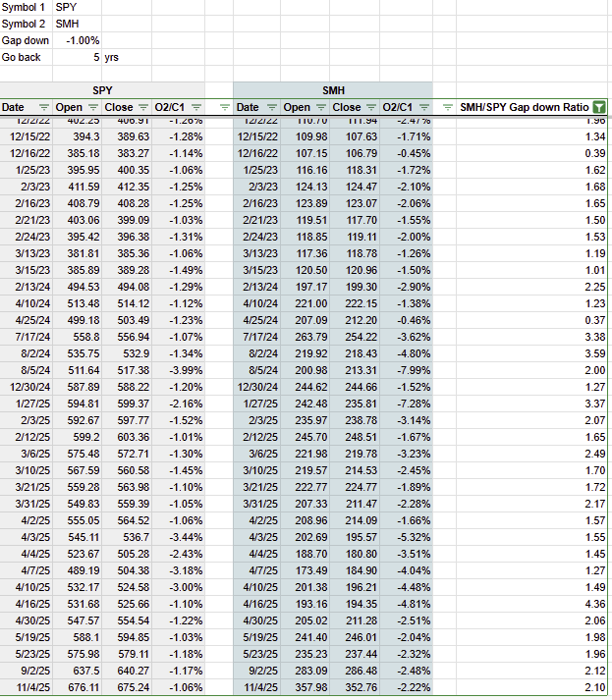Screen dimensions: 612x700
Task: Select ratio value 3.38
Action: (531, 337)
